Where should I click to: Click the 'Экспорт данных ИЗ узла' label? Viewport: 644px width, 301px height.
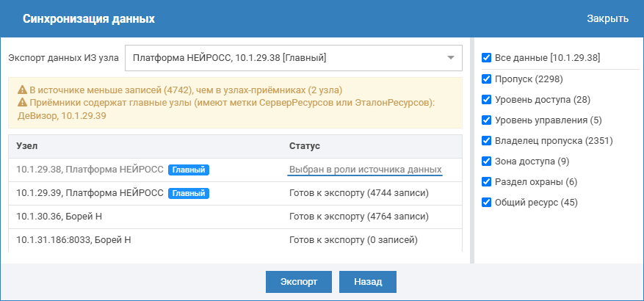point(64,58)
